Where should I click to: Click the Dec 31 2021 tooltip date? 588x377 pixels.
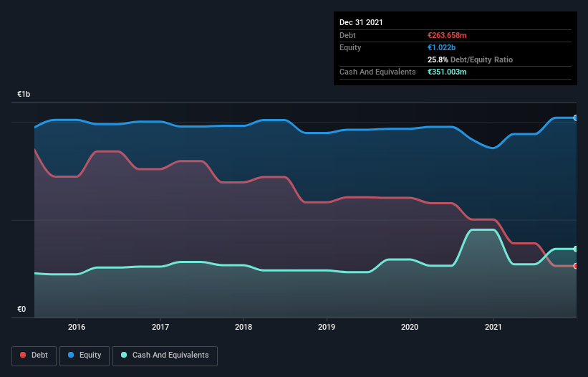coord(361,22)
